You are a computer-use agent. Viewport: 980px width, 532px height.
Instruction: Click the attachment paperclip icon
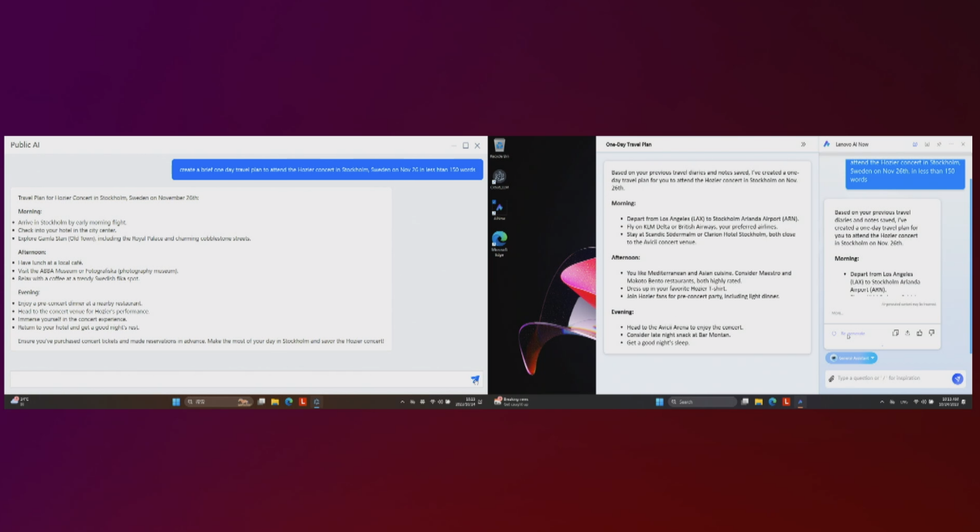coord(831,379)
